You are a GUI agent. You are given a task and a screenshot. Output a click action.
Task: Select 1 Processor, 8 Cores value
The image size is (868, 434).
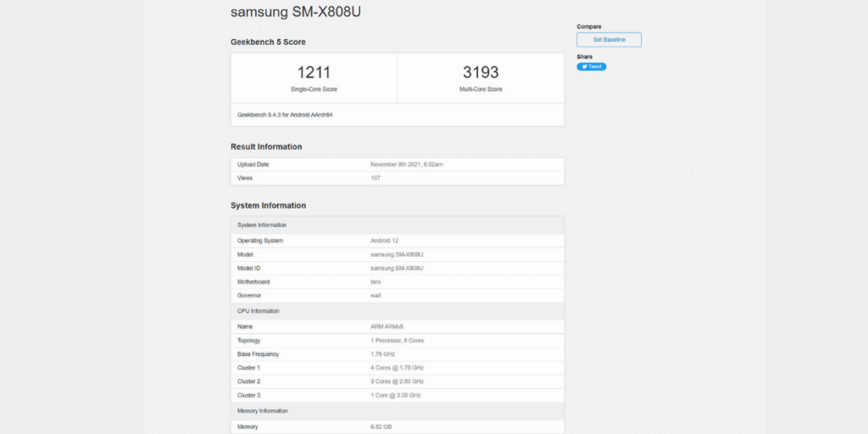pyautogui.click(x=397, y=341)
